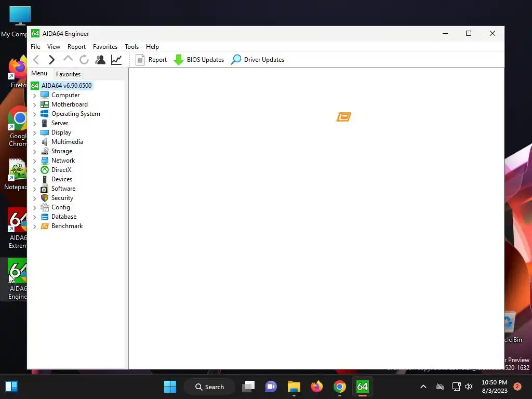The image size is (532, 399).
Task: Expand the Operating System tree node
Action: pos(34,114)
